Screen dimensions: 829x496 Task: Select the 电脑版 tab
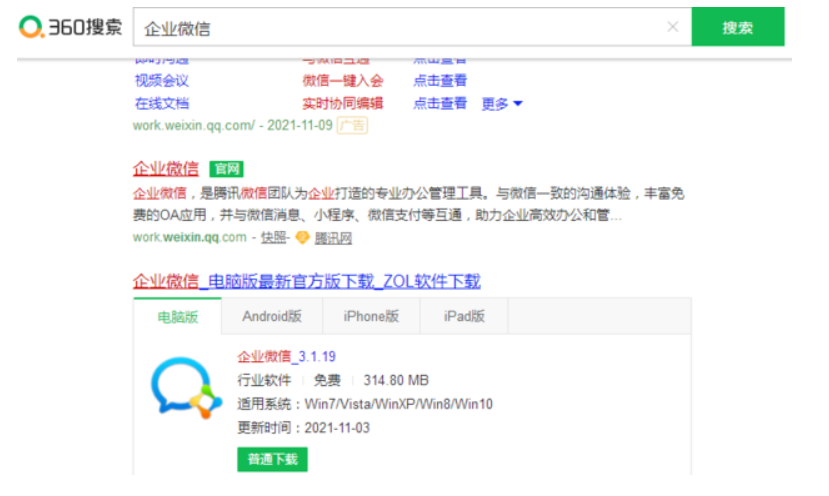pyautogui.click(x=178, y=317)
